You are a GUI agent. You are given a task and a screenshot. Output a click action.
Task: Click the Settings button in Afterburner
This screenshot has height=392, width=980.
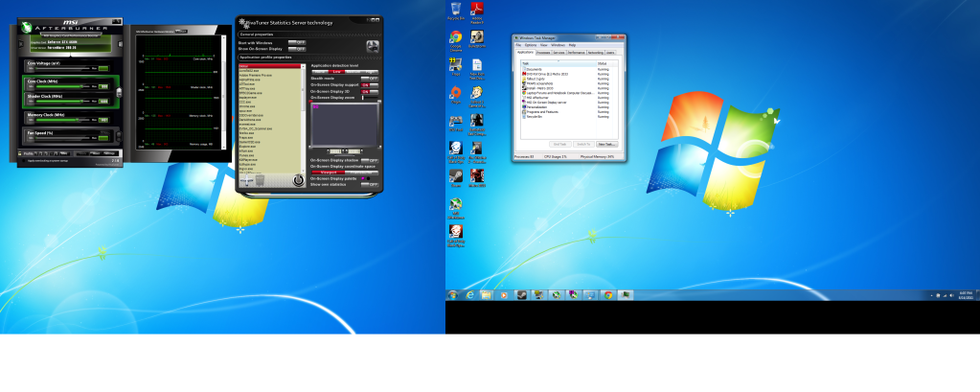coord(109,153)
